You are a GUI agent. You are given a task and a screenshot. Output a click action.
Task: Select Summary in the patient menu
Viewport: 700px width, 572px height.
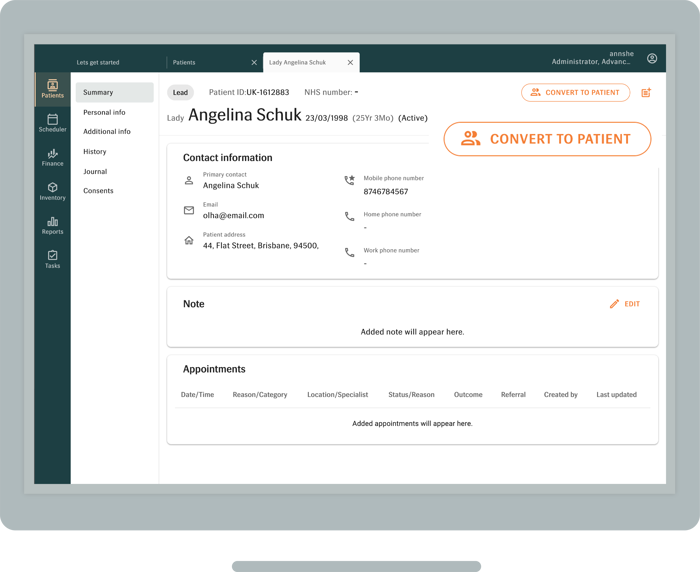[x=115, y=92]
